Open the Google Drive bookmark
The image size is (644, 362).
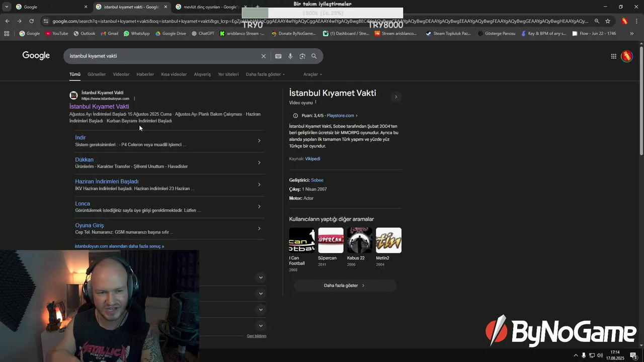[x=171, y=34]
